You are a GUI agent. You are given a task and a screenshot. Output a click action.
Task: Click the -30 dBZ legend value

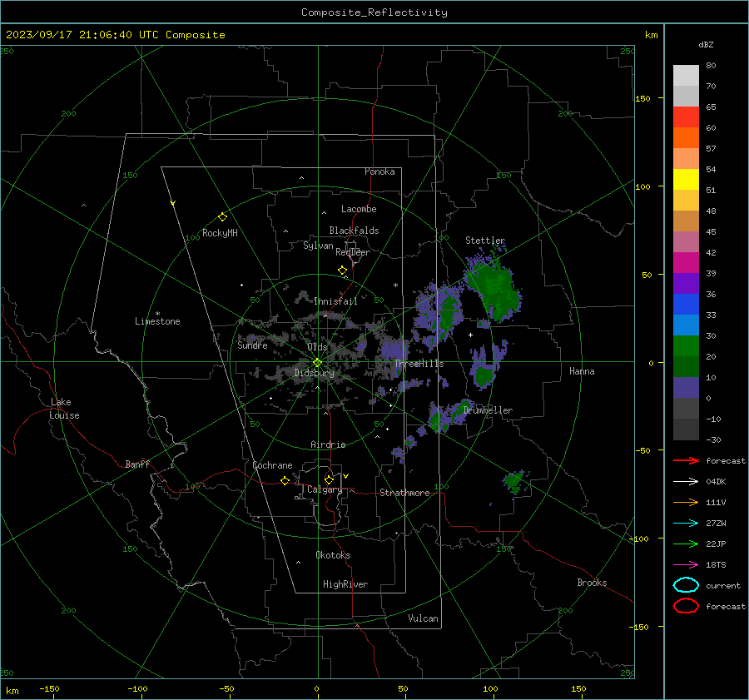[713, 439]
